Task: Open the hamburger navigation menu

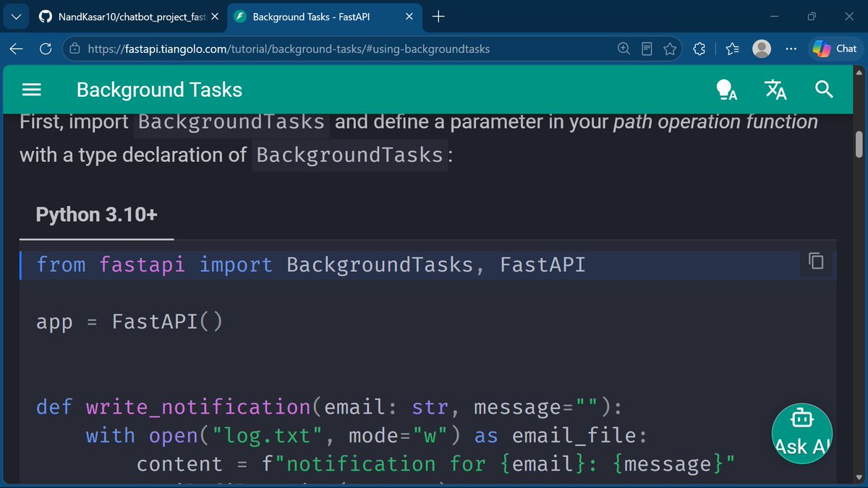Action: coord(32,90)
